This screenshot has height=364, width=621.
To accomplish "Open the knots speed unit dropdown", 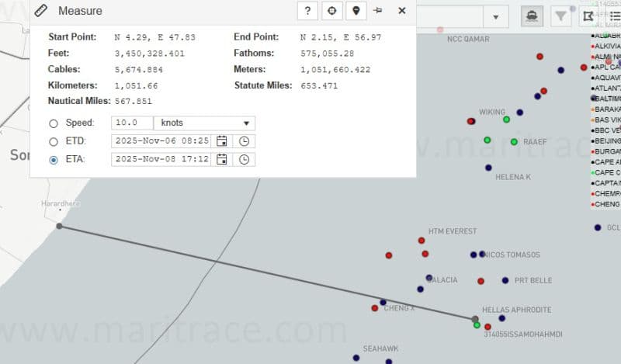I will point(205,123).
